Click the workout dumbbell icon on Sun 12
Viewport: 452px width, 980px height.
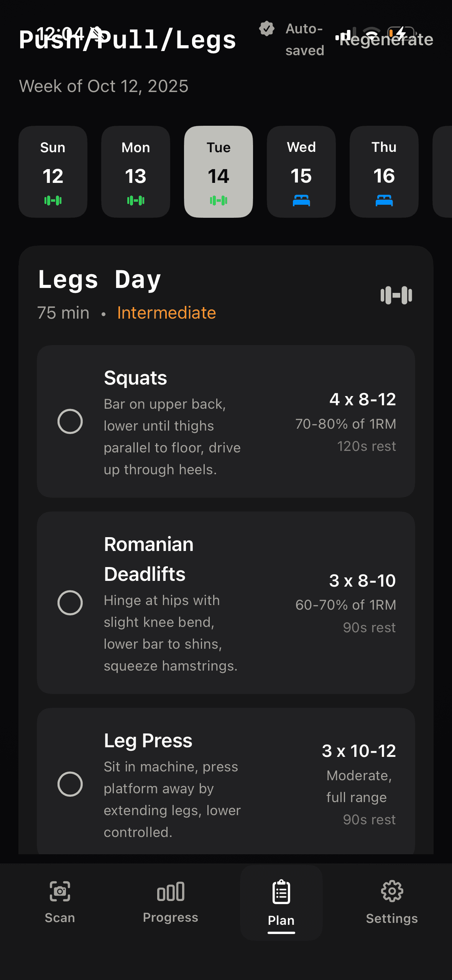(53, 200)
